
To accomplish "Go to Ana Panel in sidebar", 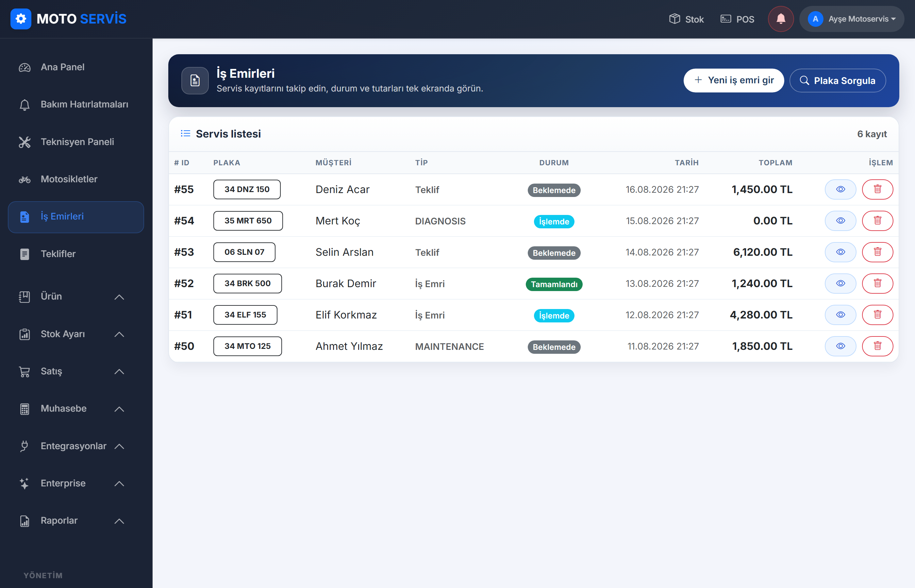I will pos(76,67).
